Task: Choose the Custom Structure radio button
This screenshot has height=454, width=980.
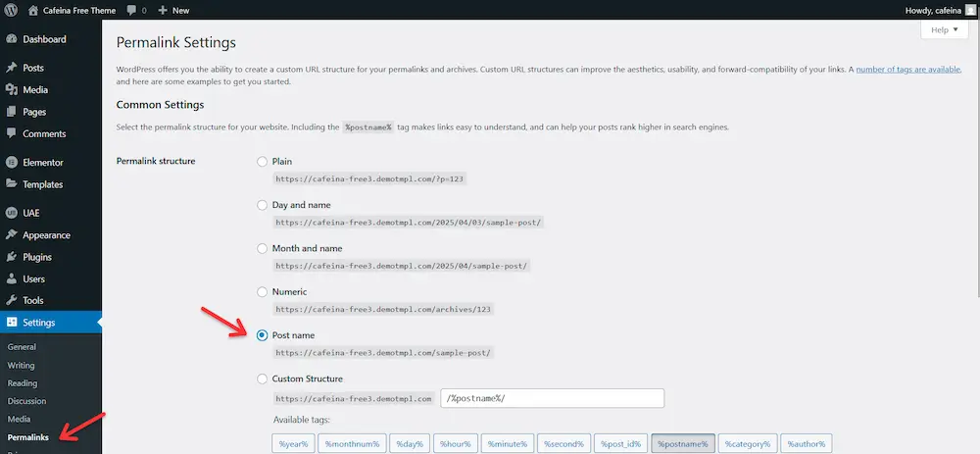Action: coord(263,378)
